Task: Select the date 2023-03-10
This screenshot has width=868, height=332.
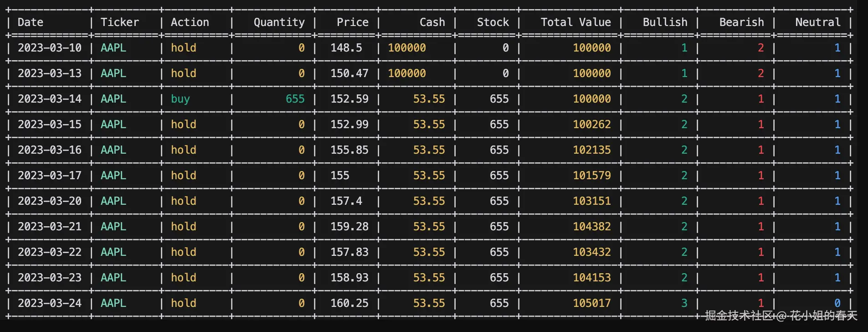Action: pos(50,48)
